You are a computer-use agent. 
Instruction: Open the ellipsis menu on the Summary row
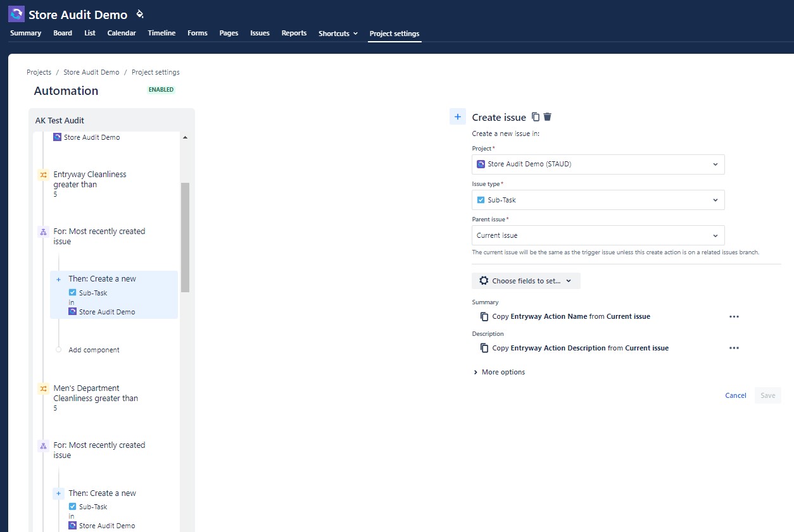(x=734, y=316)
